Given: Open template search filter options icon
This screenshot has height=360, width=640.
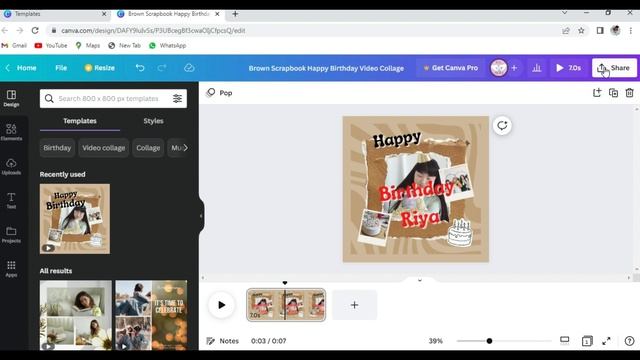Looking at the screenshot, I should pyautogui.click(x=177, y=98).
